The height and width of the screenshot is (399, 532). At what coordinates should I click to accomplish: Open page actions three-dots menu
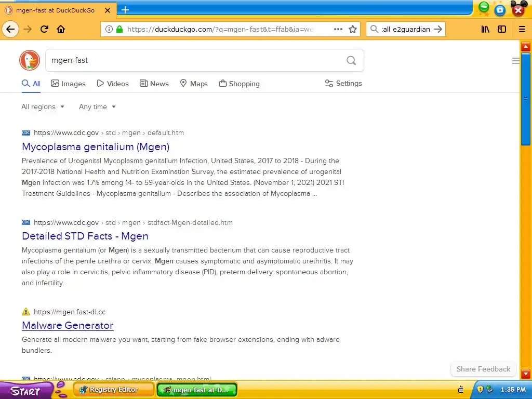tap(338, 29)
